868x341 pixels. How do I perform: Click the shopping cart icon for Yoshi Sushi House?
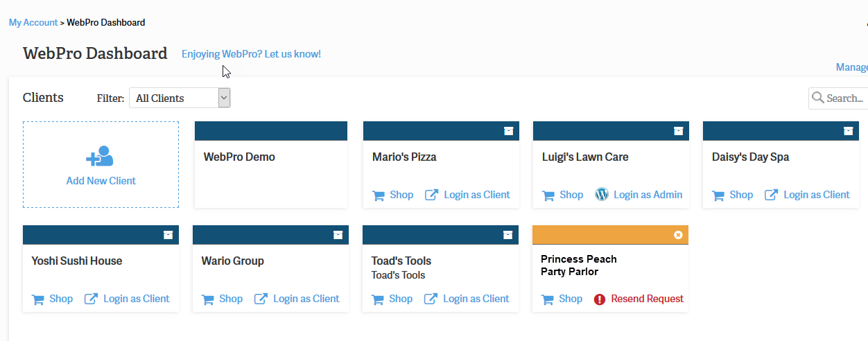(37, 299)
